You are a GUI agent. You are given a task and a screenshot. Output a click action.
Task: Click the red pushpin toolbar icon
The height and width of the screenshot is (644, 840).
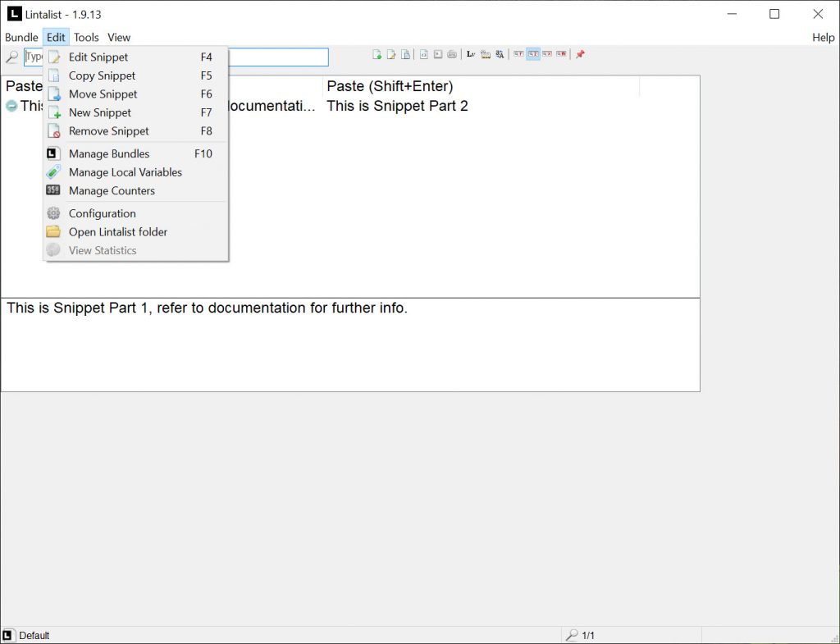tap(580, 54)
